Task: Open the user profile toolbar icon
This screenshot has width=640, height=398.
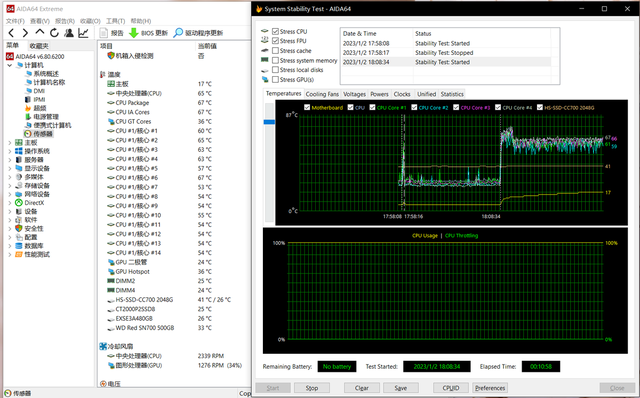Action: click(x=69, y=33)
